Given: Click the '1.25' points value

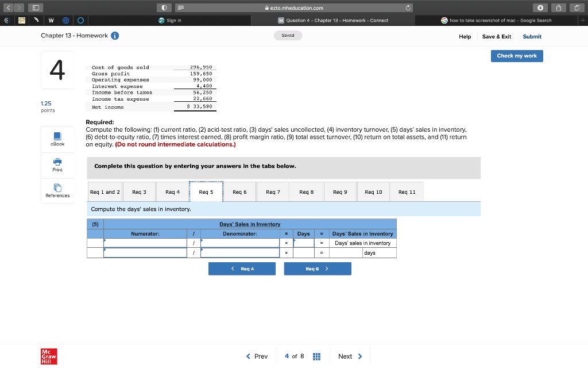Looking at the screenshot, I should coord(46,103).
